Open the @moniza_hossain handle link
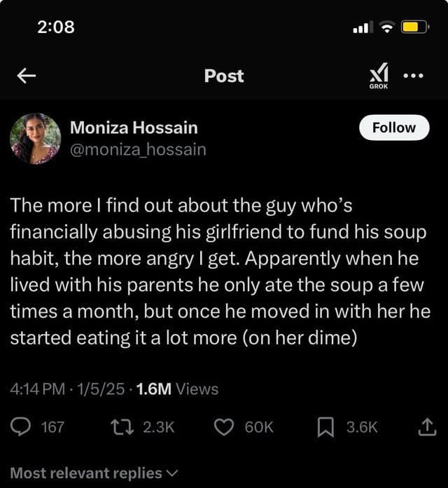 click(138, 148)
